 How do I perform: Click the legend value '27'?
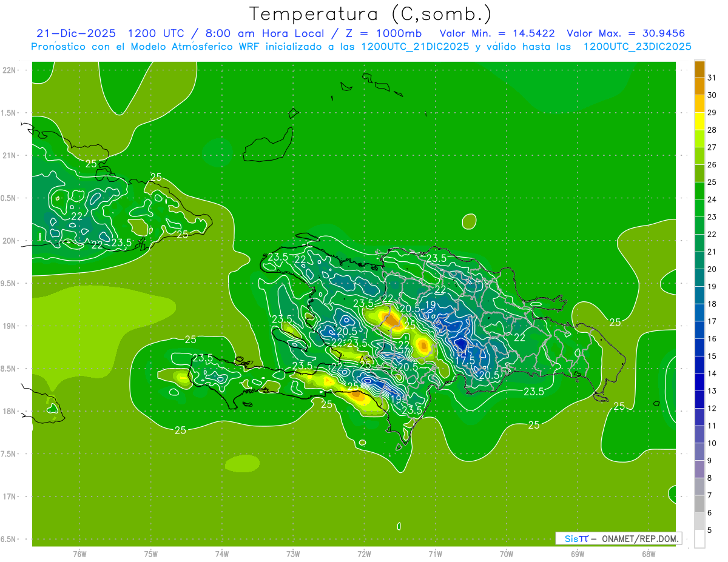pos(712,147)
